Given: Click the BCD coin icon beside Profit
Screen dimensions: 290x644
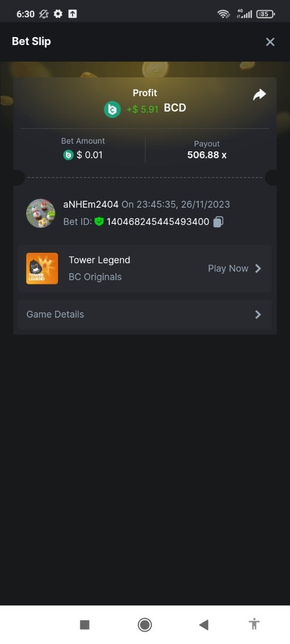Looking at the screenshot, I should coord(112,109).
